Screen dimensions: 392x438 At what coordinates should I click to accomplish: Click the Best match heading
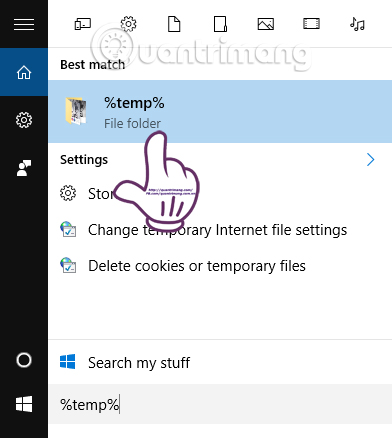(x=93, y=64)
